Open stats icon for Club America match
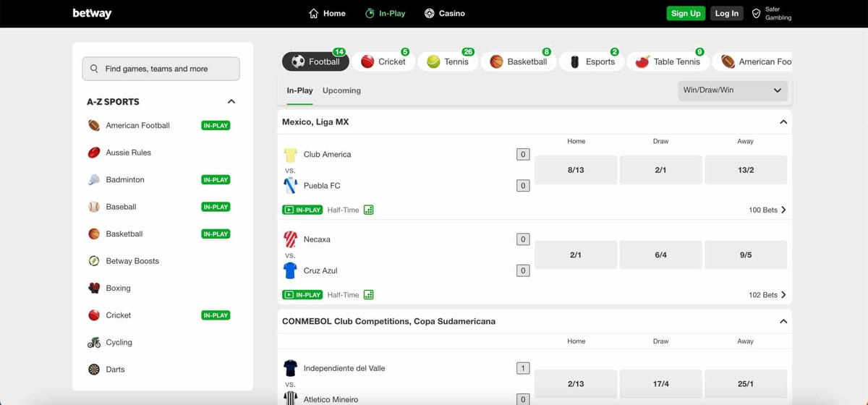868x405 pixels. click(x=369, y=210)
